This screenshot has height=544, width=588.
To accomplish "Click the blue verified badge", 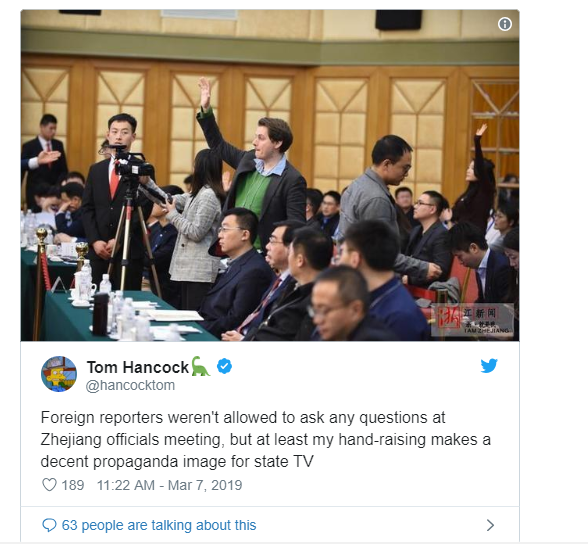I will point(224,366).
